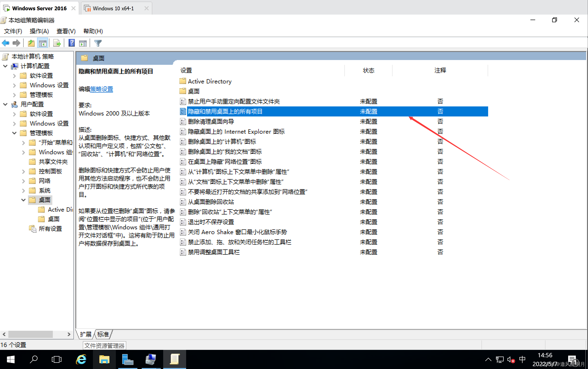The width and height of the screenshot is (588, 369).
Task: Click tree pane scrollbar left arrow
Action: (x=4, y=334)
